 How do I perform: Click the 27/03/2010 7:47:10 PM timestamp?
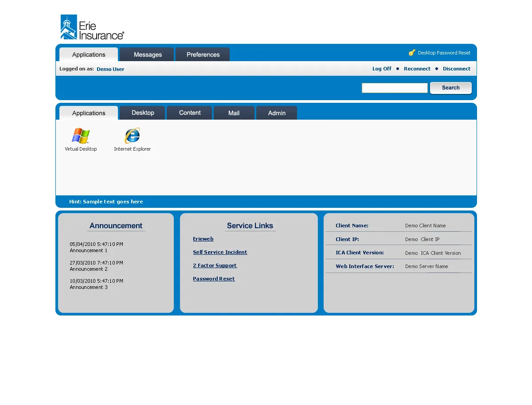tap(96, 263)
